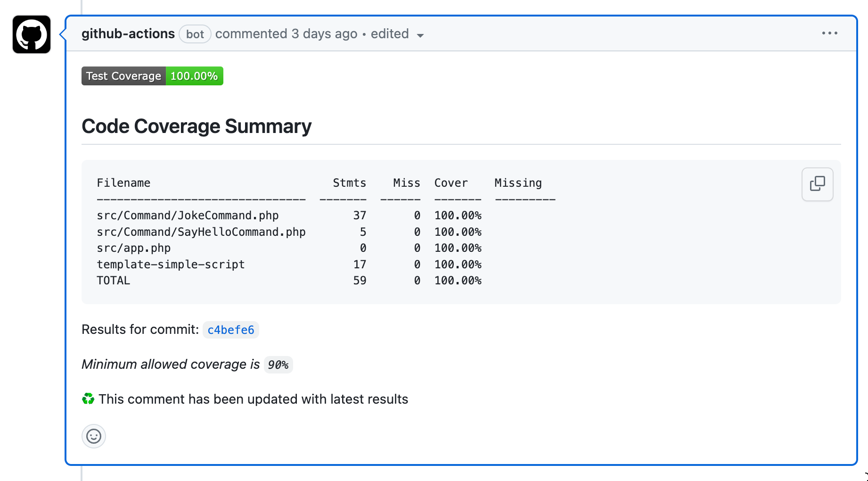Open the add reaction smiley picker
The image size is (868, 481).
click(x=93, y=436)
